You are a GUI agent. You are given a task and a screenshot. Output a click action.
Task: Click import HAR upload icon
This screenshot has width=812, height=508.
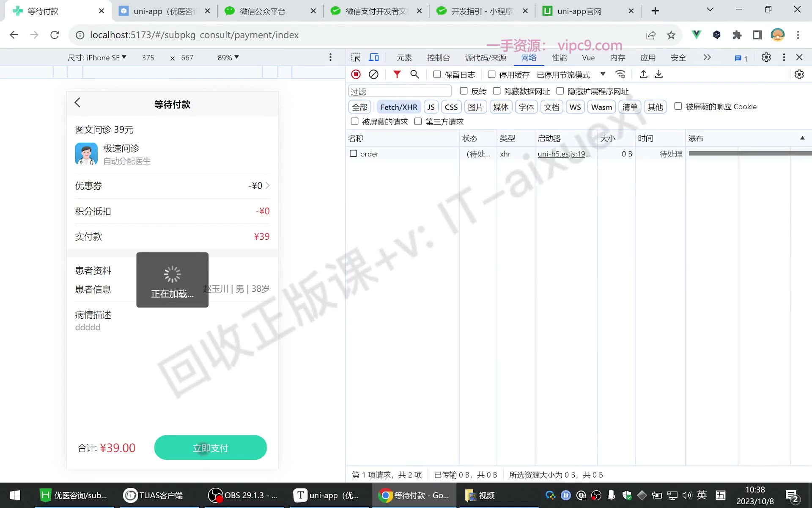[643, 75]
